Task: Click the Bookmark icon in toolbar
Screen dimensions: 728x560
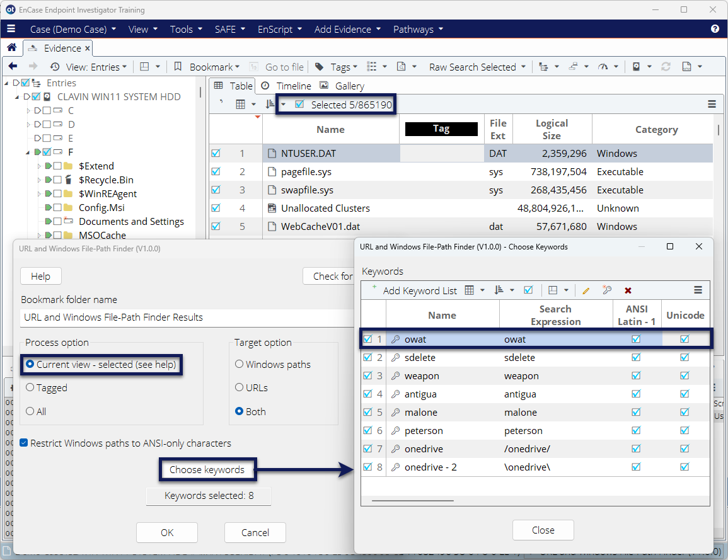Action: click(178, 66)
